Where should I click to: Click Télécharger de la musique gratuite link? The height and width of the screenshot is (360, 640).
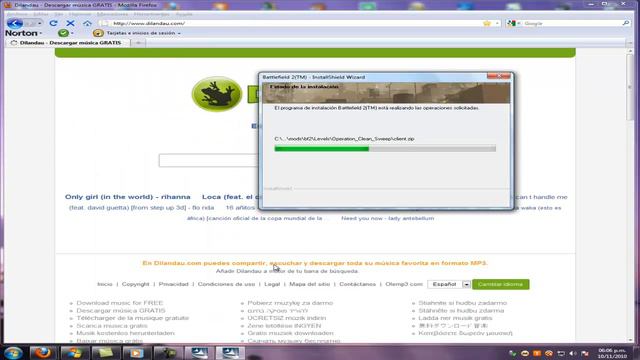pyautogui.click(x=133, y=318)
